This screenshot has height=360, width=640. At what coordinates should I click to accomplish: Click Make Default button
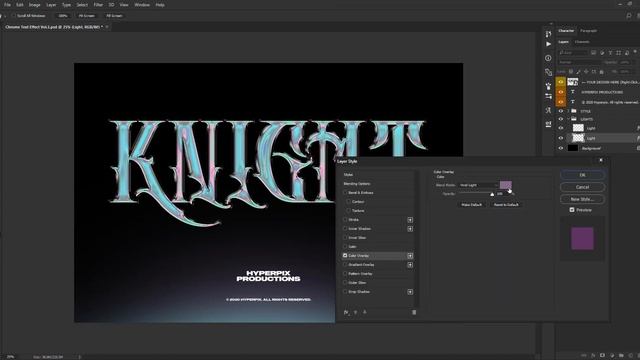click(x=471, y=204)
